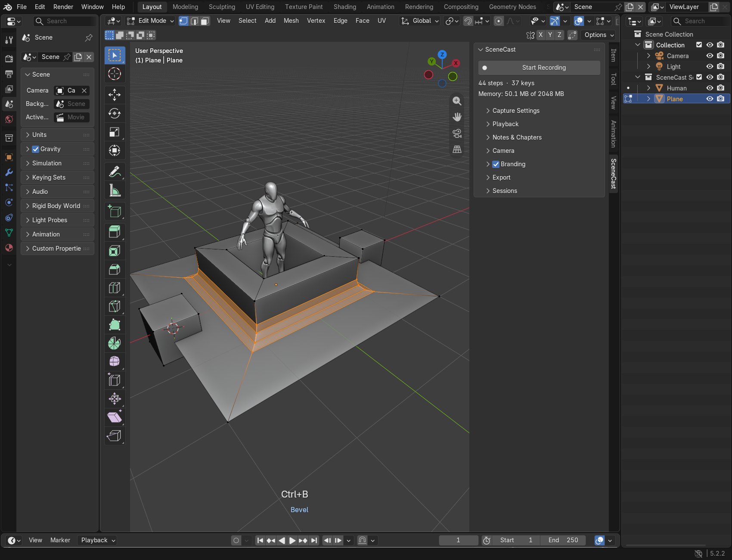Select the Extrude Region tool
Viewport: 732px width, 560px height.
point(115,232)
